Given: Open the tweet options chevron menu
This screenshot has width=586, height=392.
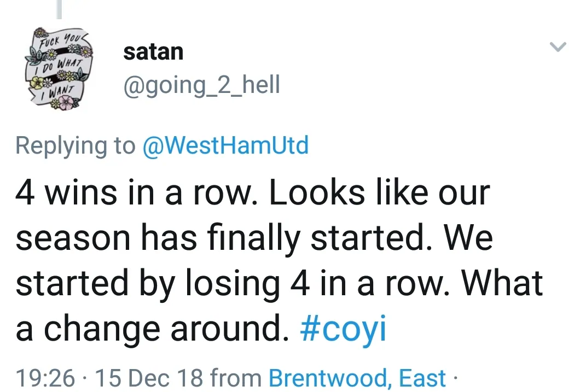Looking at the screenshot, I should pos(557,48).
